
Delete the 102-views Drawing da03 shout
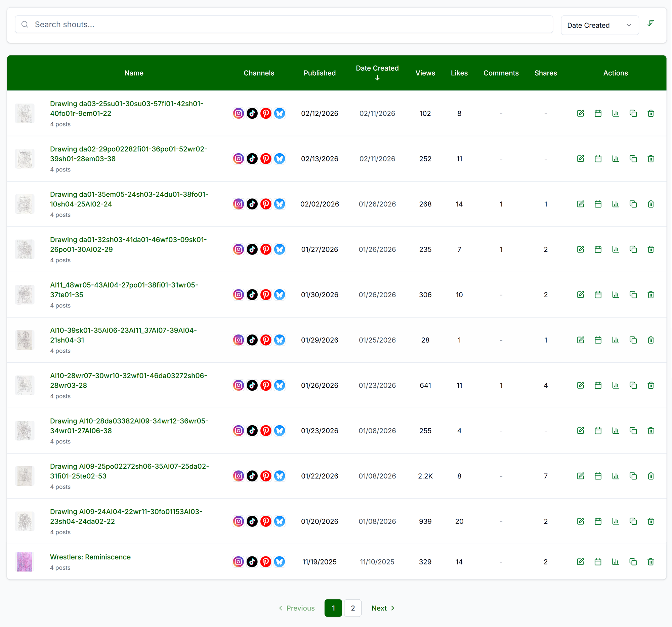(650, 113)
